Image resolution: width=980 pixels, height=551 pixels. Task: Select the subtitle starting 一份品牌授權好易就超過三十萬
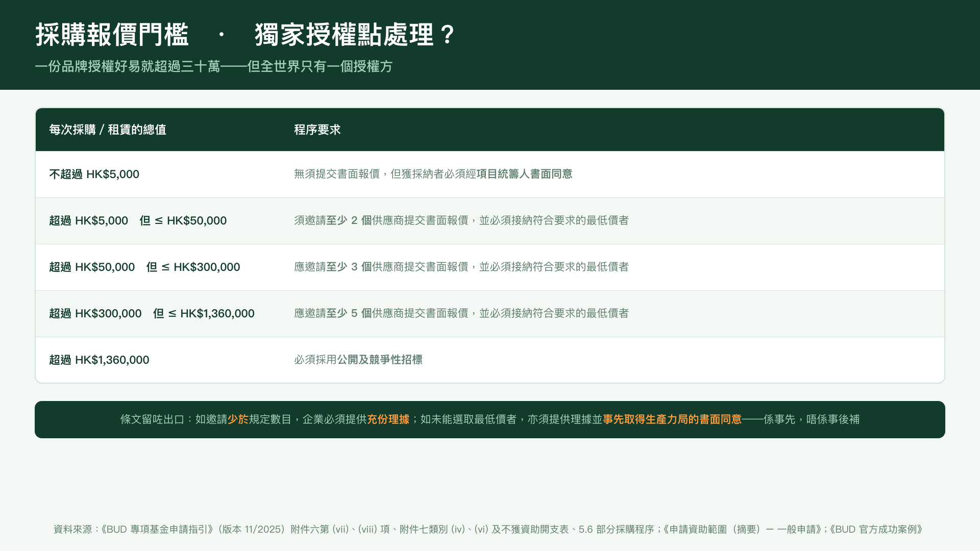[214, 66]
